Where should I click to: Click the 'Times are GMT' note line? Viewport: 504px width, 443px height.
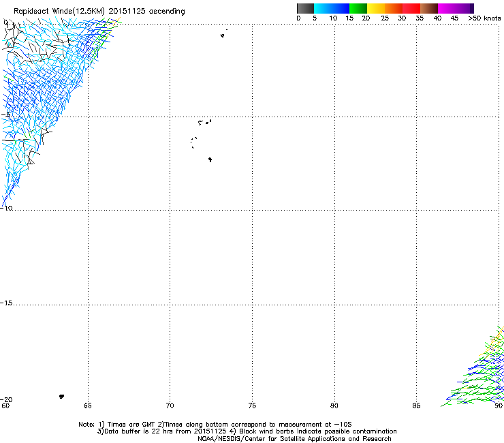[215, 425]
